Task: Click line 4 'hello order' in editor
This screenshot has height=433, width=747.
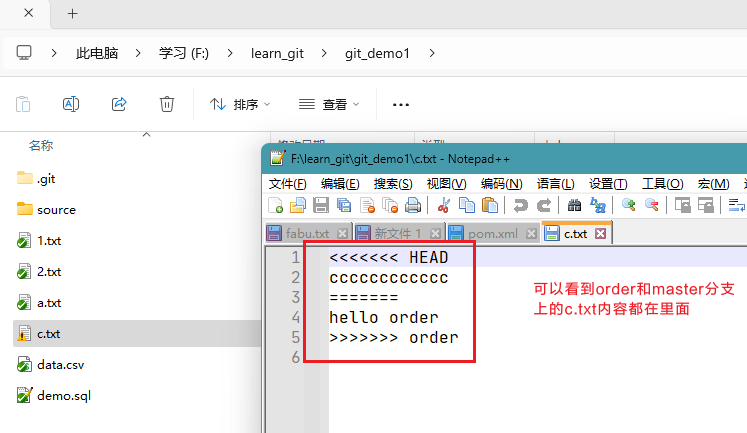Action: [384, 317]
